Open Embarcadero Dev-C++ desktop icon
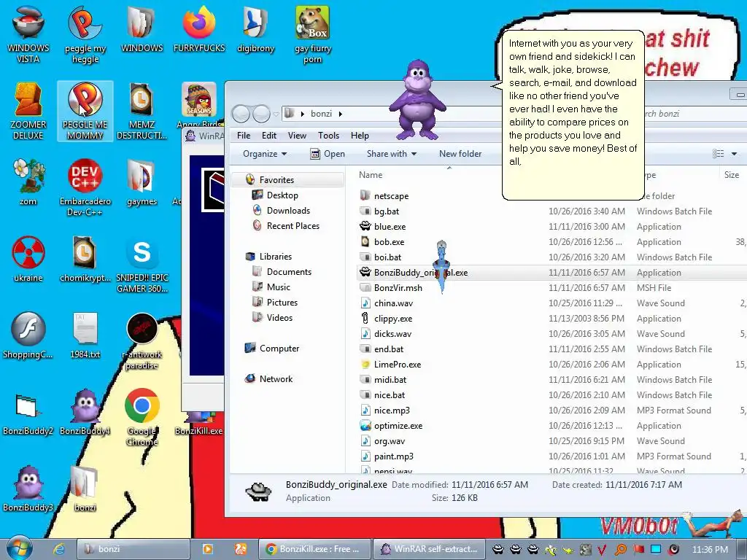The width and height of the screenshot is (747, 560). (85, 187)
